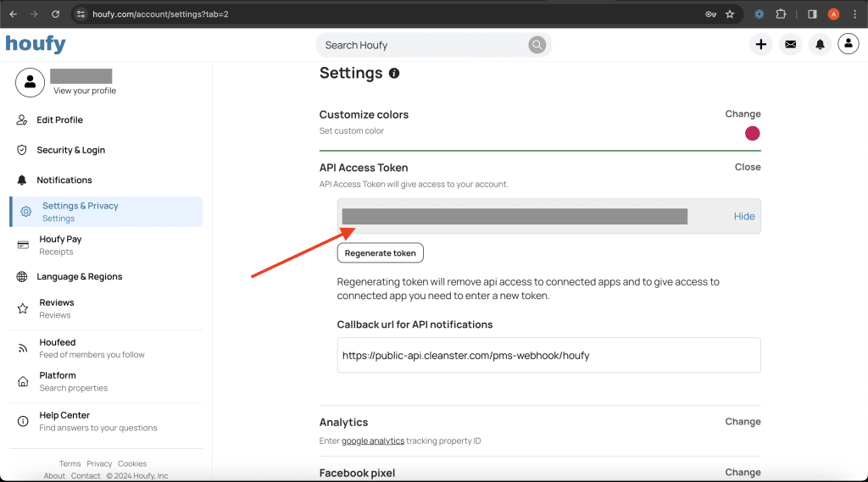
Task: Open account avatar in header
Action: (848, 44)
